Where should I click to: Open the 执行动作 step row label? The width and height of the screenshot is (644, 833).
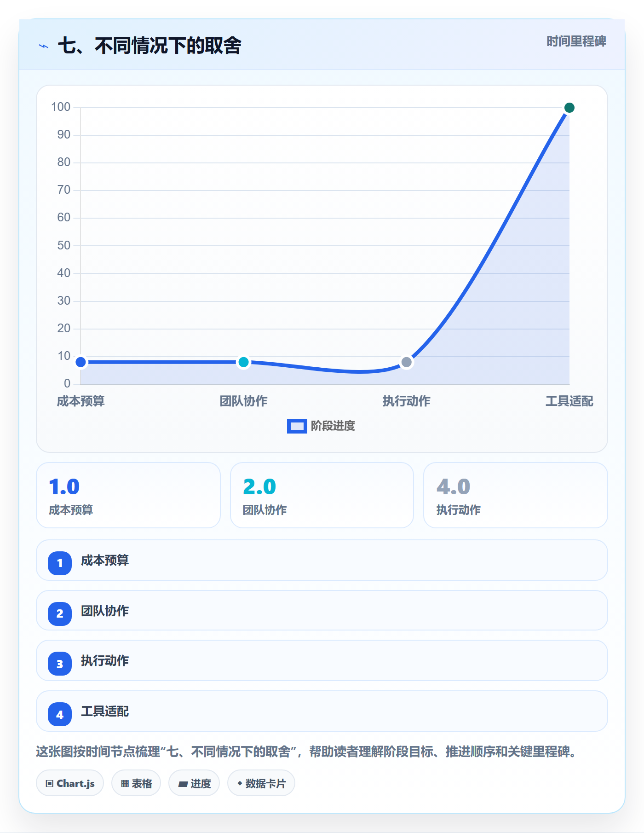point(105,661)
